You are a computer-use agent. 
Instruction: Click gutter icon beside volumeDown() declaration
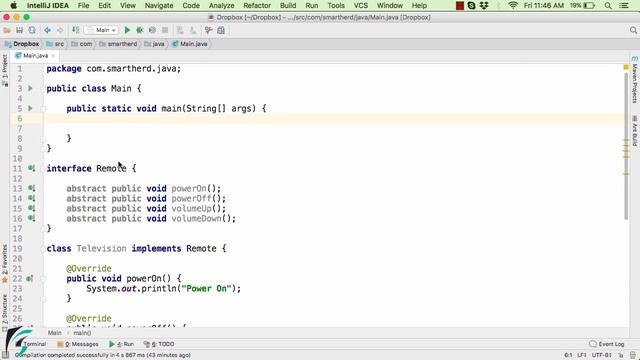click(x=31, y=218)
